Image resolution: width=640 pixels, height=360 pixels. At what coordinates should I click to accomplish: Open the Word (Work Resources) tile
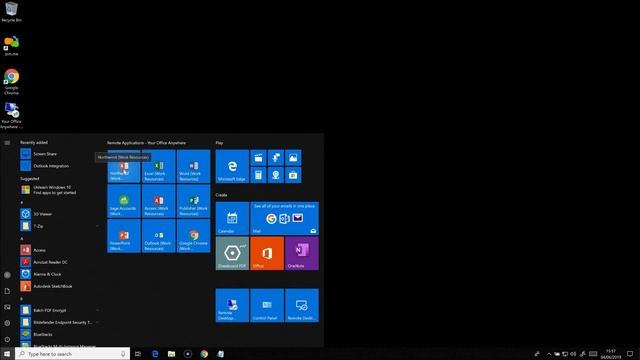(x=193, y=166)
